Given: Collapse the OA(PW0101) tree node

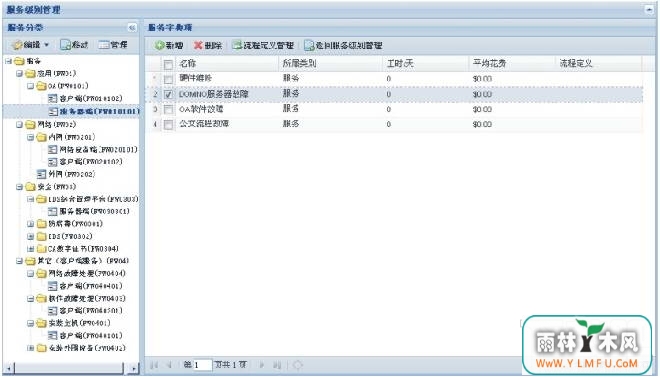Looking at the screenshot, I should (30, 86).
